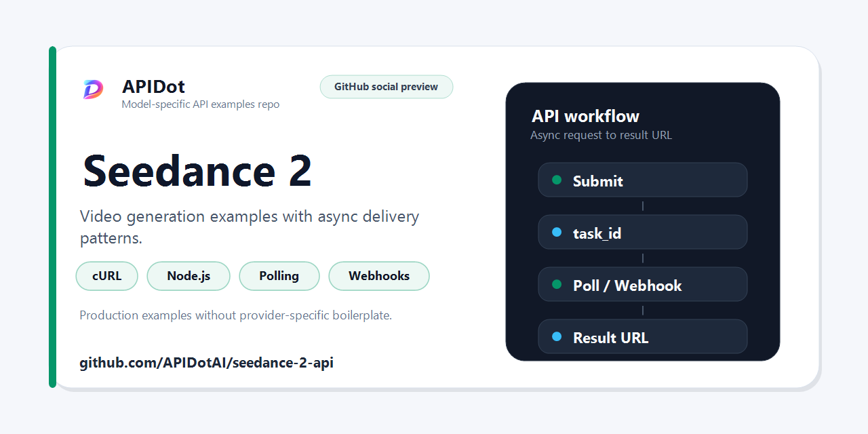Click the Seedance 2 heading
The image size is (868, 434).
coord(197,171)
